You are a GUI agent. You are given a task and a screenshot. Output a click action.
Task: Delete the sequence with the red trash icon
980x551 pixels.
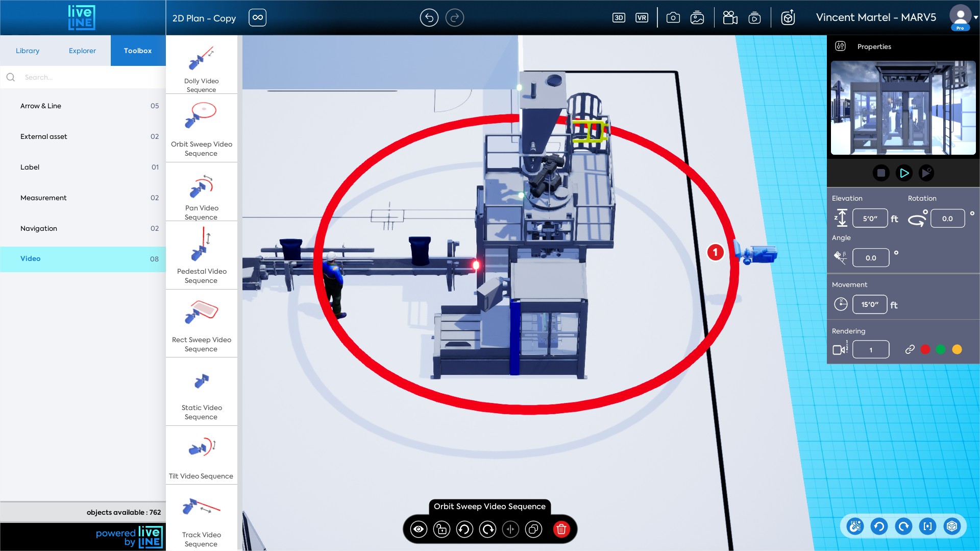tap(561, 529)
